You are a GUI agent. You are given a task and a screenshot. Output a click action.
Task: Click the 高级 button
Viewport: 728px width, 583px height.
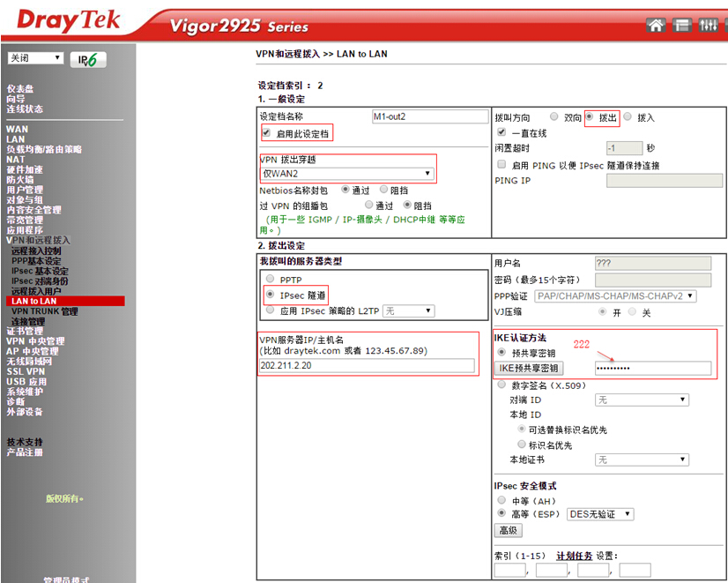pos(509,530)
